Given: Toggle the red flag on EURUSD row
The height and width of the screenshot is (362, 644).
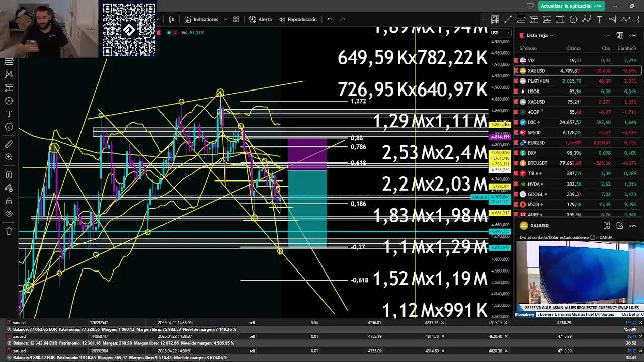Looking at the screenshot, I should pyautogui.click(x=516, y=143).
